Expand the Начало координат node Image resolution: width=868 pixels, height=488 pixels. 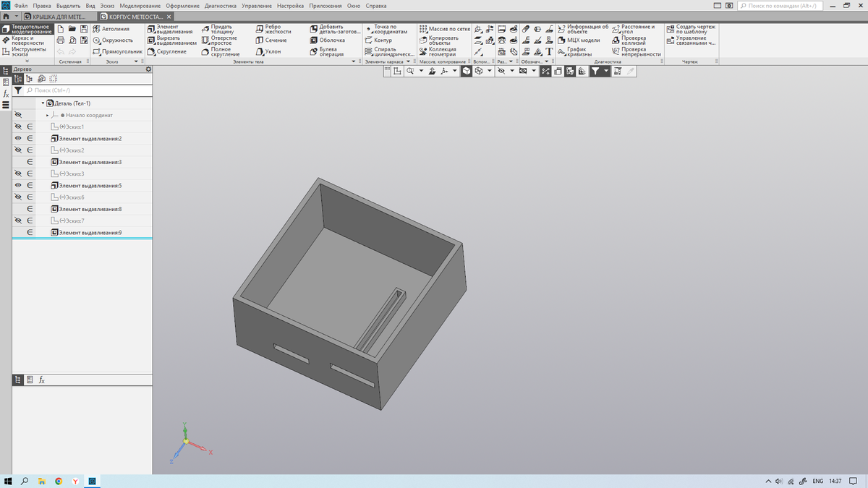click(48, 115)
